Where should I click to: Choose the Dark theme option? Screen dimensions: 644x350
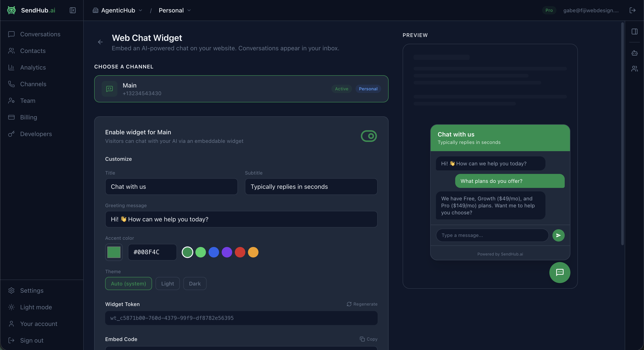tap(195, 283)
